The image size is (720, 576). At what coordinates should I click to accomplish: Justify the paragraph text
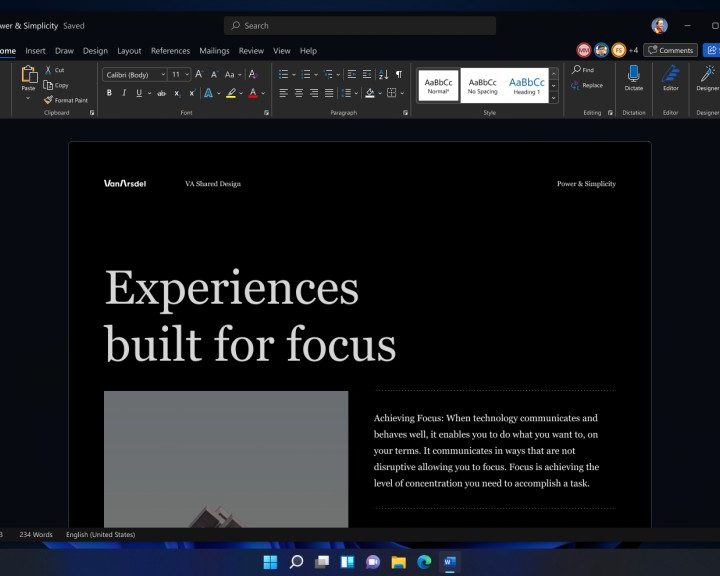(329, 93)
